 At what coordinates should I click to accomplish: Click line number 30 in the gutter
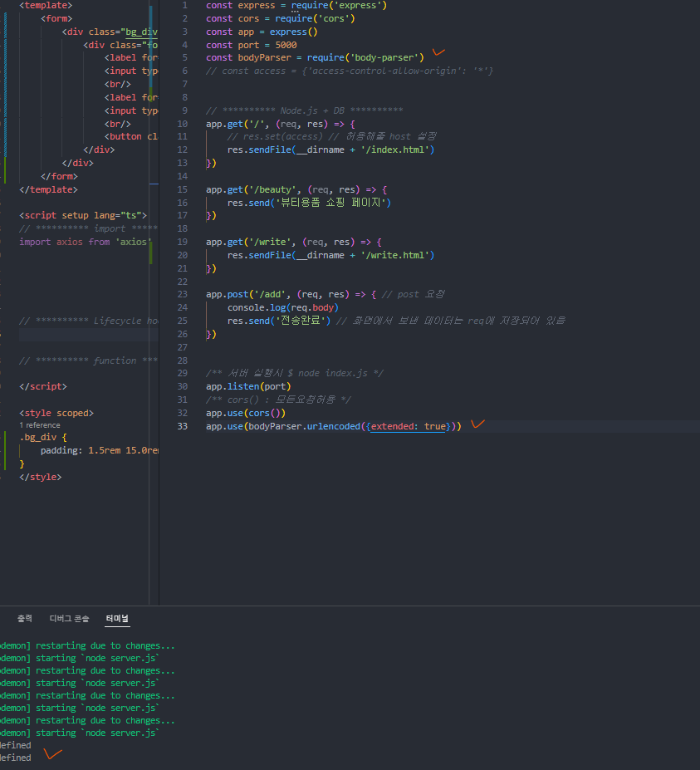pos(183,387)
